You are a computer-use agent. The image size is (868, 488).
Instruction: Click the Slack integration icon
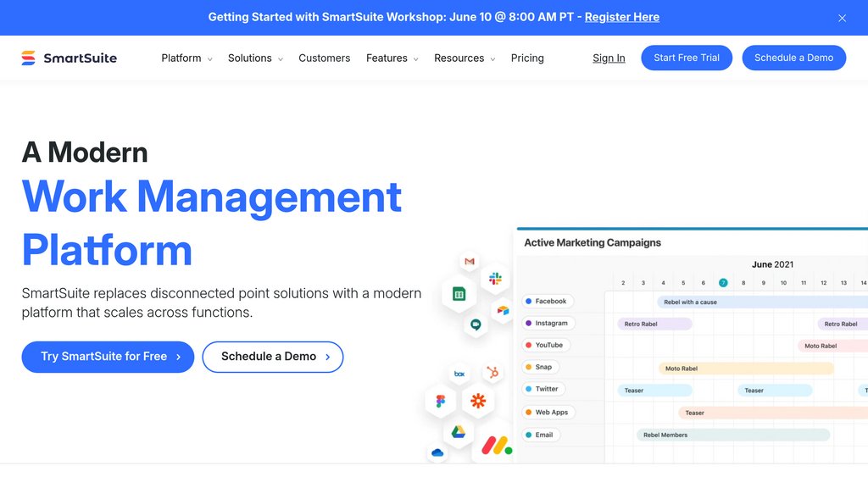[495, 278]
